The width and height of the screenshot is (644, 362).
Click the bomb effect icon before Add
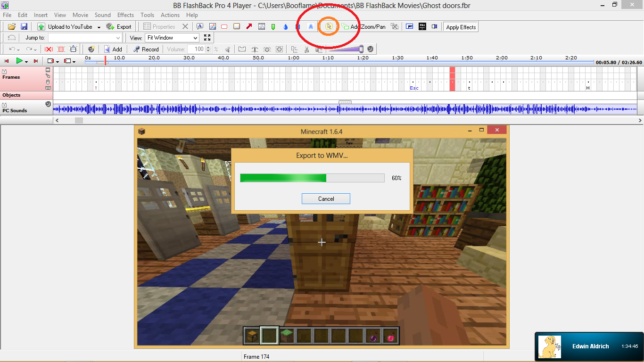[91, 49]
